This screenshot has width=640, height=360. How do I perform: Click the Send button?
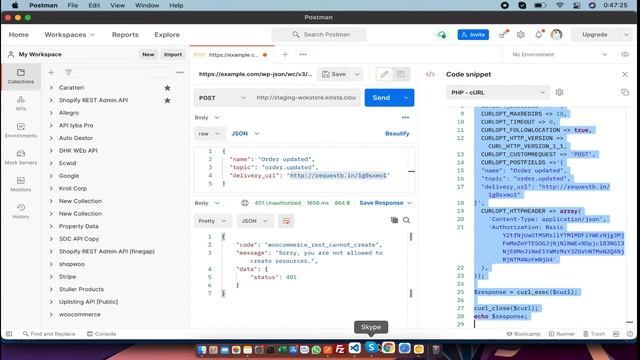(381, 98)
